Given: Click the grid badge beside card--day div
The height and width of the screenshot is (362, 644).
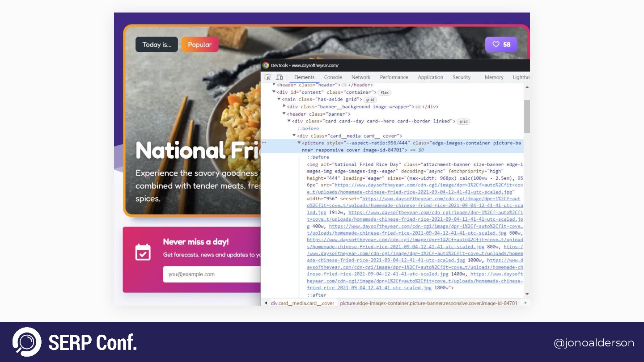Looking at the screenshot, I should pyautogui.click(x=463, y=122).
